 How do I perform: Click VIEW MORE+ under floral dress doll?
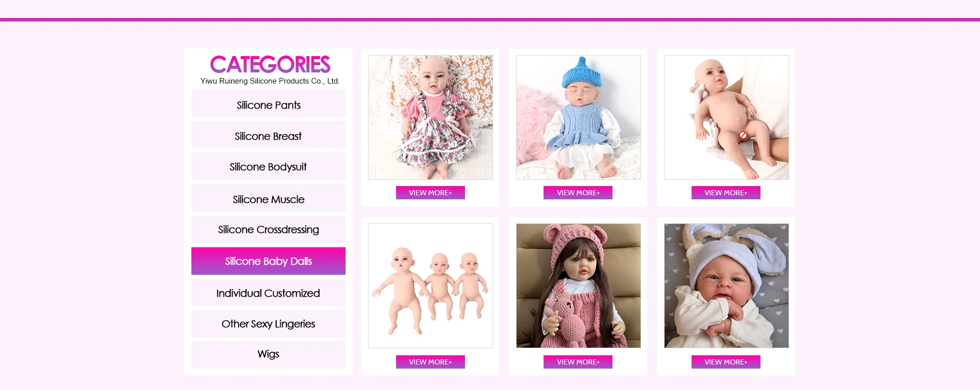430,193
